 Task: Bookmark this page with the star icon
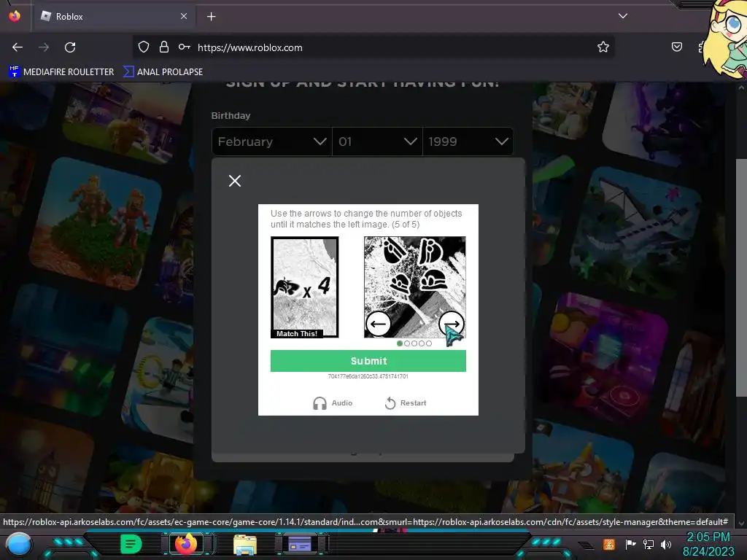click(603, 47)
